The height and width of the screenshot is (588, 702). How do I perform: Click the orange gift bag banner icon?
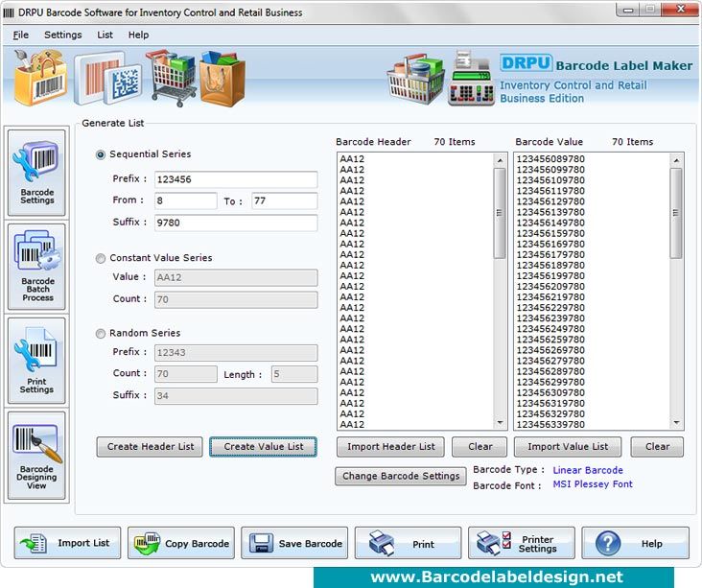(x=222, y=79)
